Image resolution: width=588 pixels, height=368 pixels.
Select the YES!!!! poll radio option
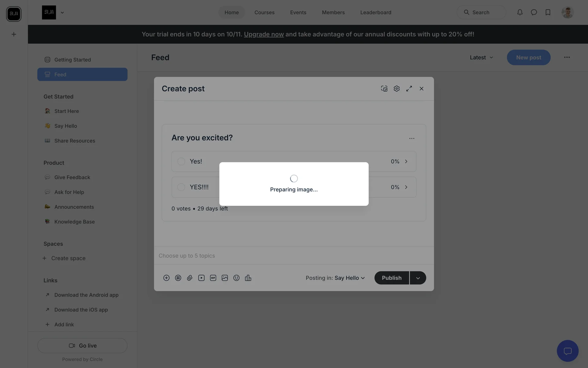click(181, 187)
